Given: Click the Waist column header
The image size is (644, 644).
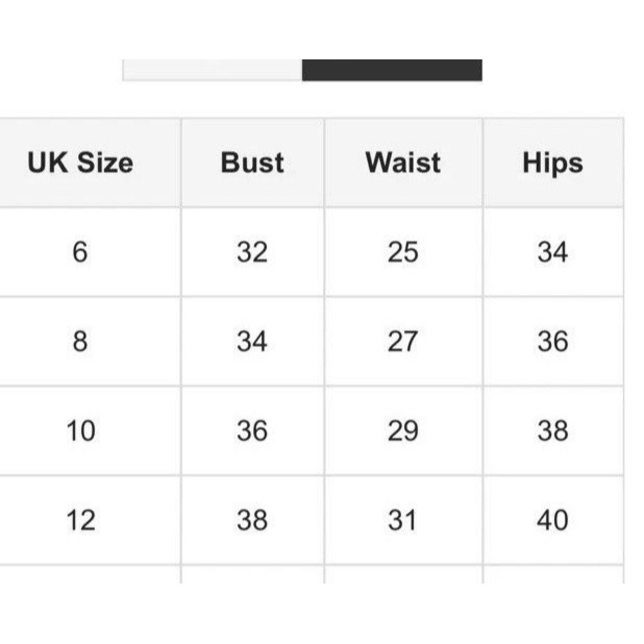Looking at the screenshot, I should tap(403, 163).
